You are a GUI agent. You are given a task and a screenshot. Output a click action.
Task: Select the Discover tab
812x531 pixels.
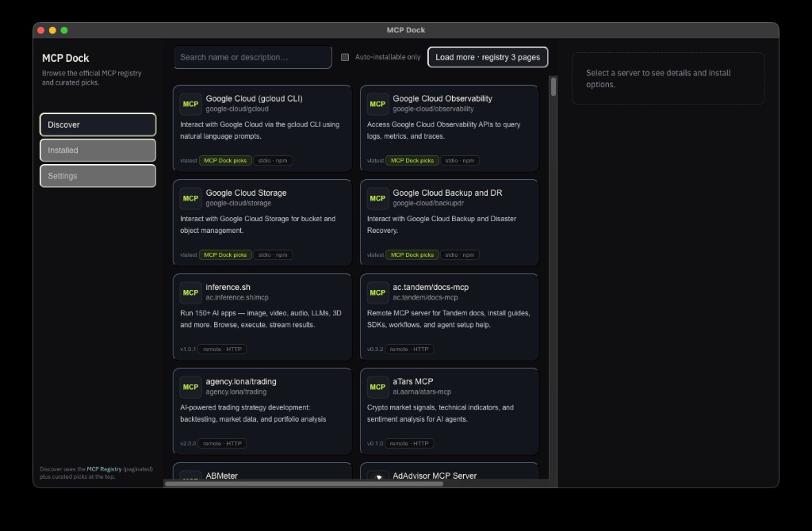[98, 124]
